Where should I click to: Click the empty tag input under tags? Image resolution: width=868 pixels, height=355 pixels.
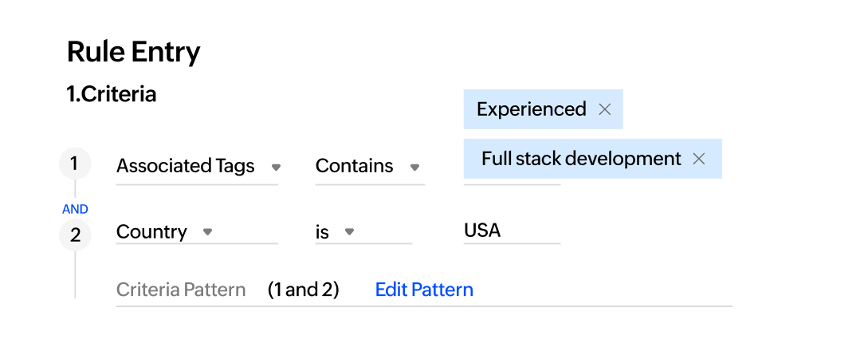512,181
